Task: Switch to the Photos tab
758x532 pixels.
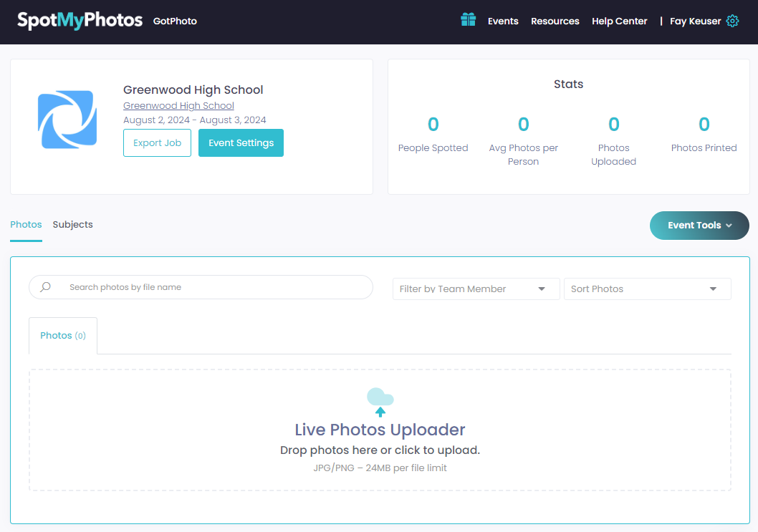Action: [x=26, y=225]
